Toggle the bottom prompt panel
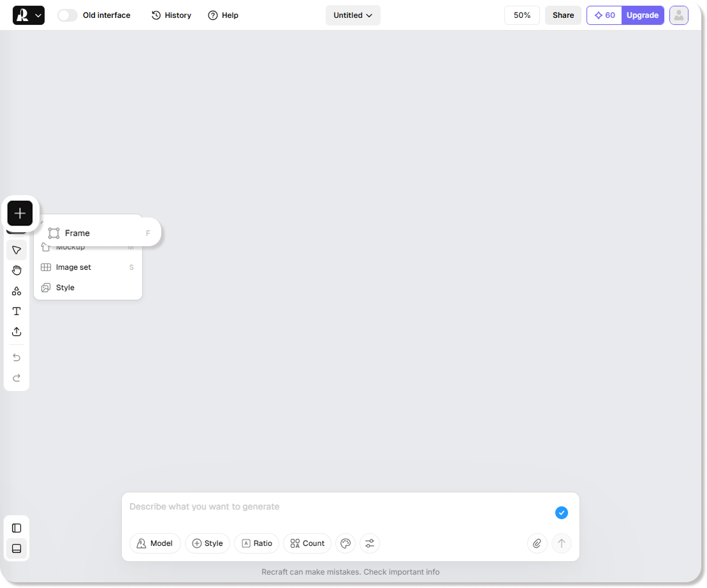Viewport: 707px width, 588px height. click(17, 548)
